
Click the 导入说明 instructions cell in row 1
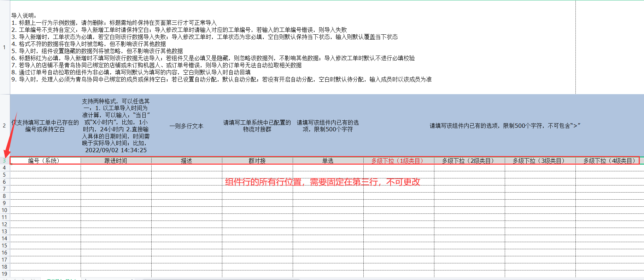[293, 47]
